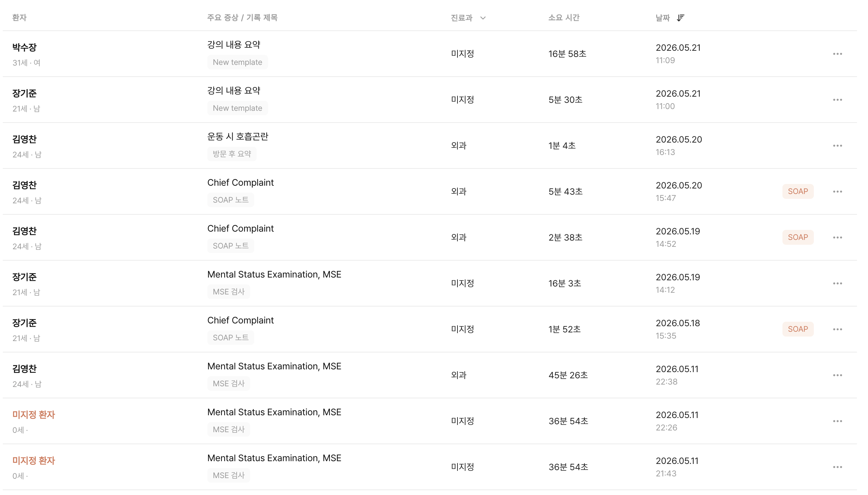
Task: Expand the 진료과 filter dropdown
Action: [483, 18]
